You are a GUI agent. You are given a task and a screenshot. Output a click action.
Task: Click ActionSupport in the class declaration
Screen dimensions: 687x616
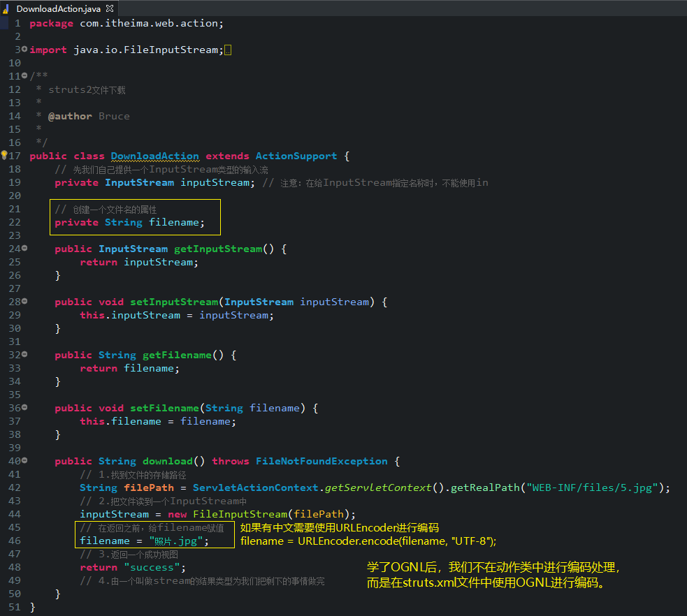click(x=296, y=156)
